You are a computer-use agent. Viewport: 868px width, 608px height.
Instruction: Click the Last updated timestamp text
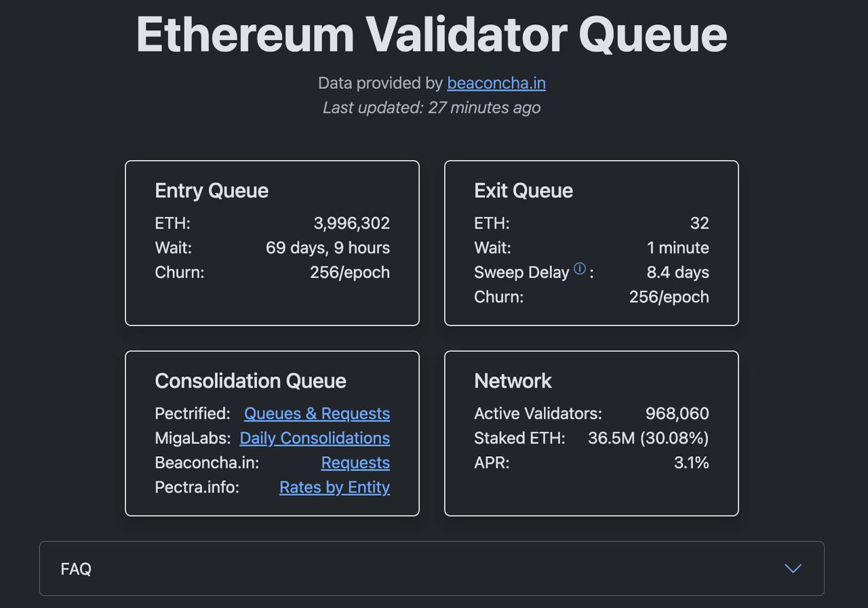click(x=431, y=107)
